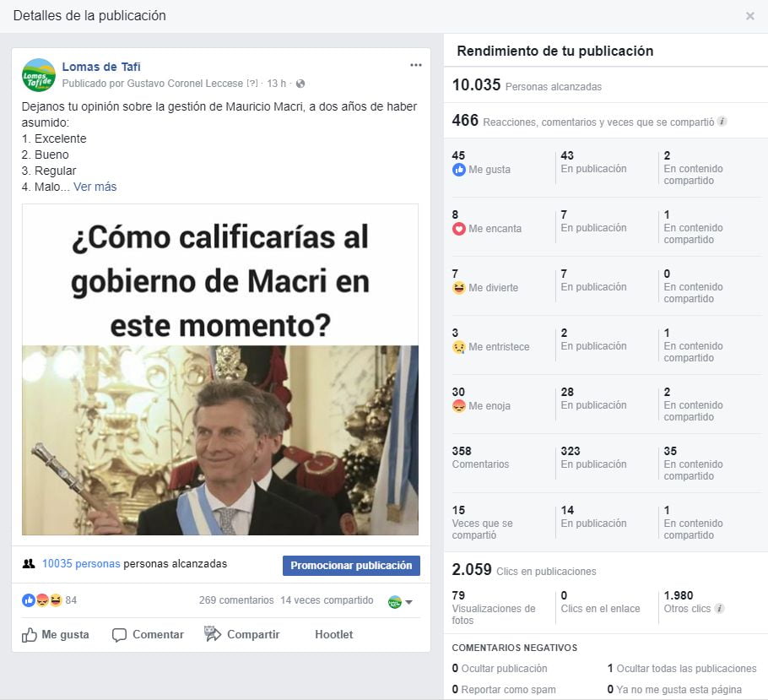768x700 pixels.
Task: Like the post with the Me gusta button
Action: (56, 634)
